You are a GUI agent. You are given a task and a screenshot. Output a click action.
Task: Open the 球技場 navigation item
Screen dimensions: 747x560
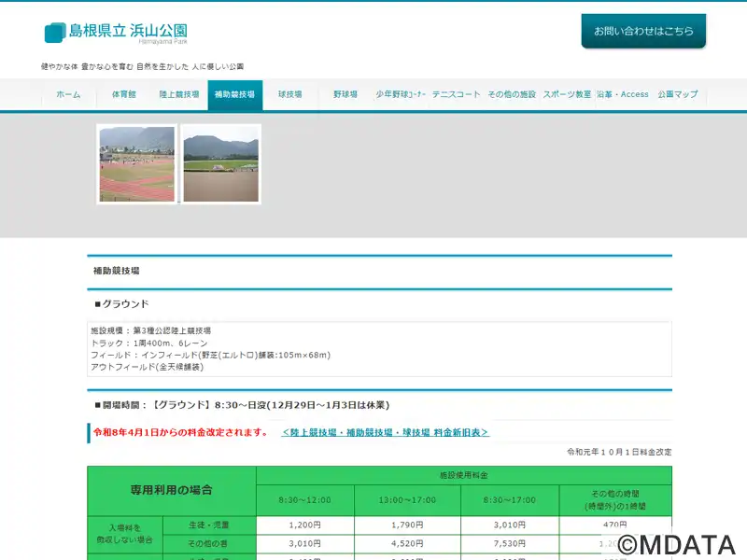click(x=289, y=95)
